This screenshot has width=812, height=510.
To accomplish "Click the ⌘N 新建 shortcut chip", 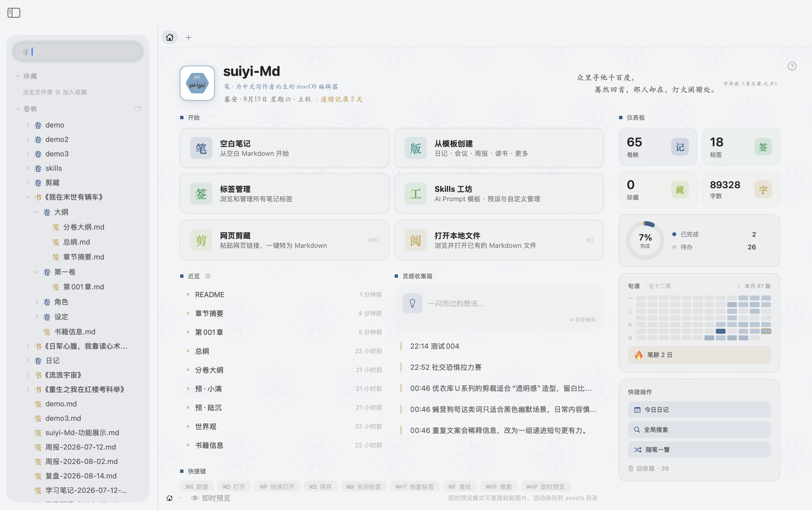I will coord(196,486).
